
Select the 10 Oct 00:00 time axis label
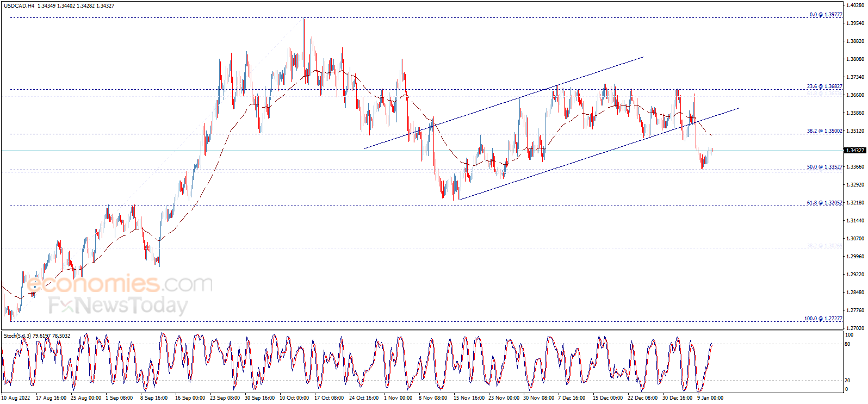[294, 398]
